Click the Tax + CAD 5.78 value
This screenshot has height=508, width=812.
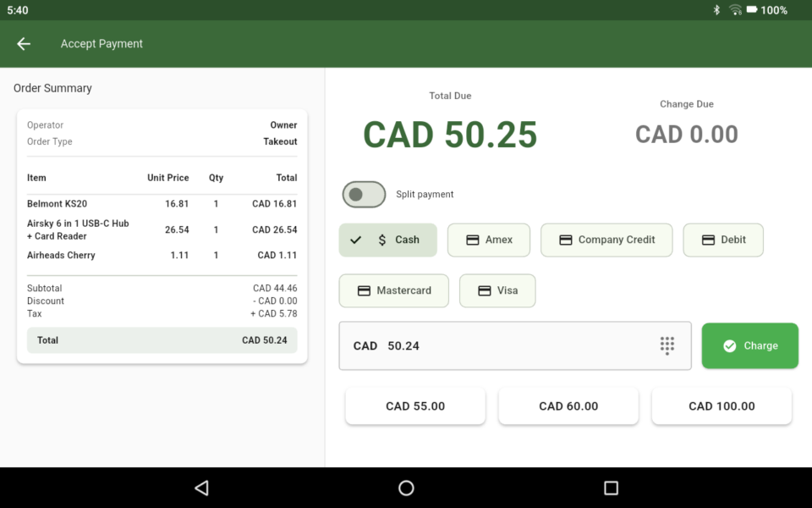click(x=274, y=313)
